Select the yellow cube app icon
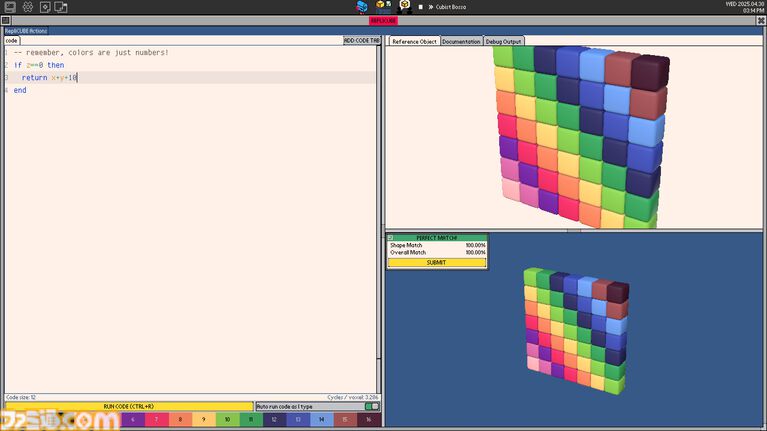 (x=383, y=6)
